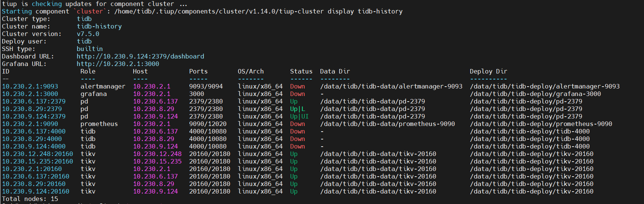Click the Total nodes: 15 line
This screenshot has width=644, height=204.
coord(30,199)
